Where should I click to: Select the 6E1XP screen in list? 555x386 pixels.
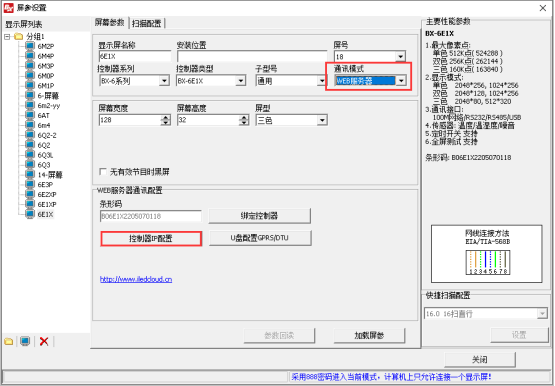[47, 204]
